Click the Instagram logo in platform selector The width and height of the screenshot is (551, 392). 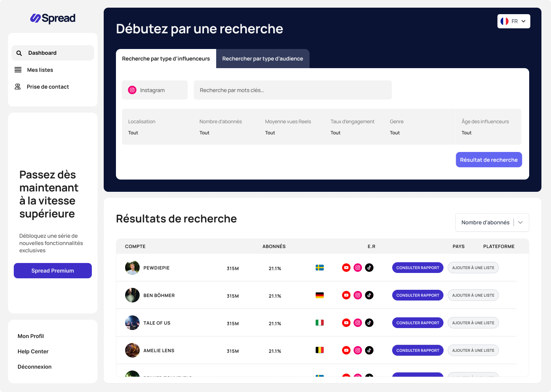pyautogui.click(x=132, y=90)
